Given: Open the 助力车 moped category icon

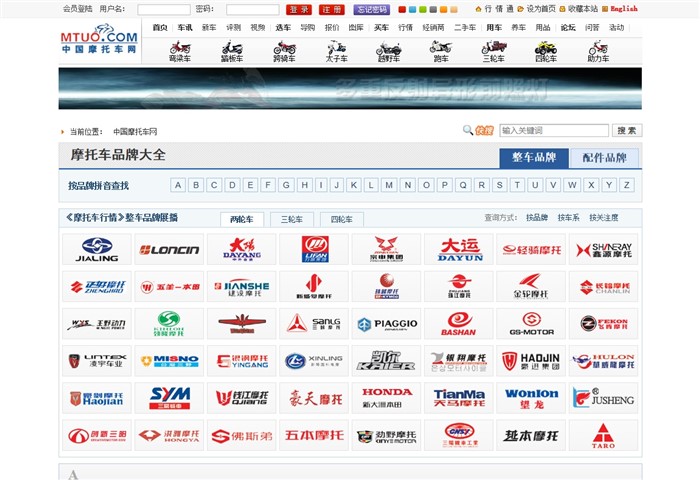Looking at the screenshot, I should tap(598, 51).
